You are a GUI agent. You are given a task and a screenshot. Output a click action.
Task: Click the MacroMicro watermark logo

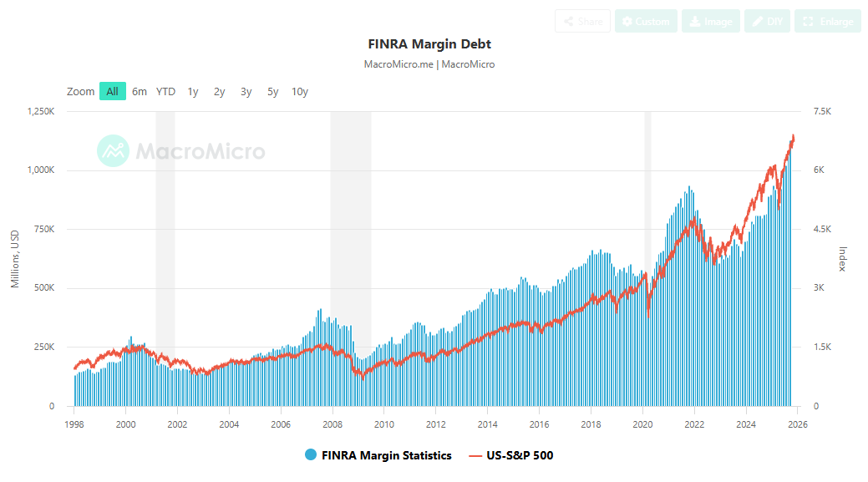pos(181,151)
